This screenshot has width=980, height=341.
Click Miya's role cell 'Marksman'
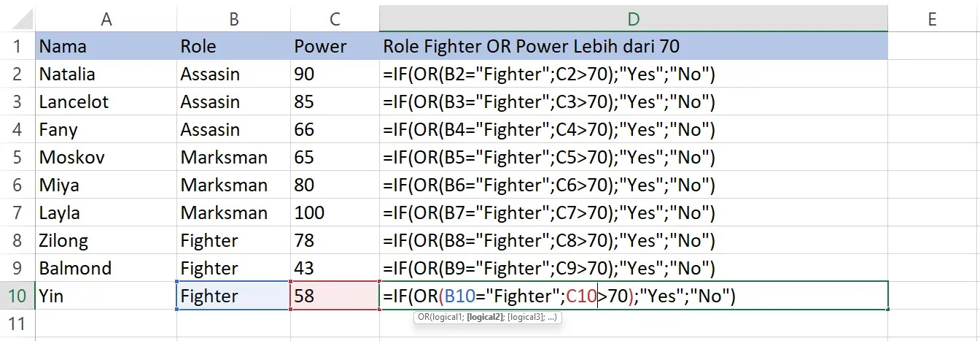tap(234, 185)
